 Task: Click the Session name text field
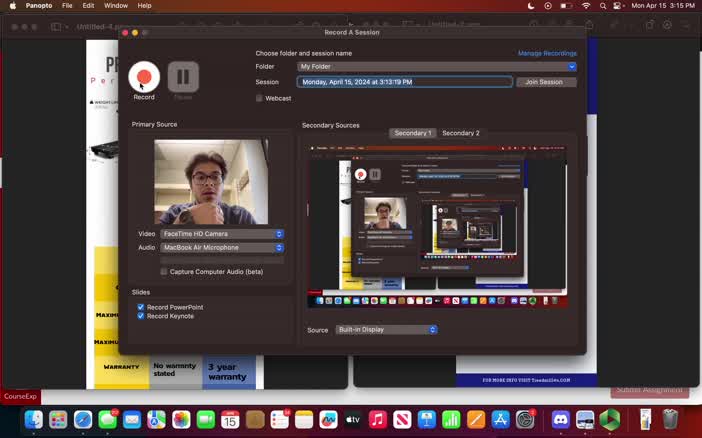click(405, 82)
